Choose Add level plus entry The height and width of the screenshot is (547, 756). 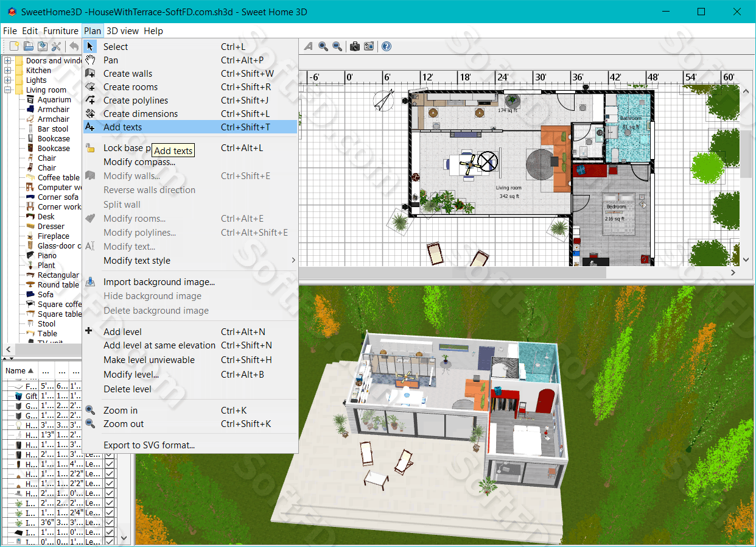coord(190,331)
